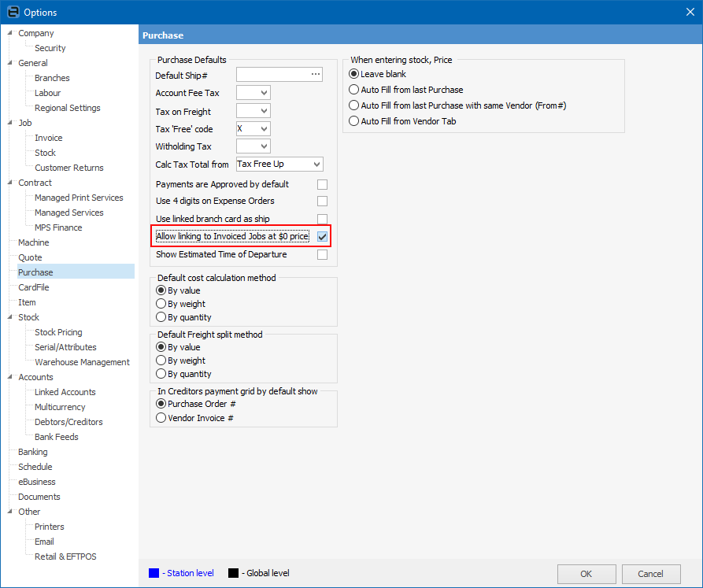Click the Cancel button

tap(650, 574)
